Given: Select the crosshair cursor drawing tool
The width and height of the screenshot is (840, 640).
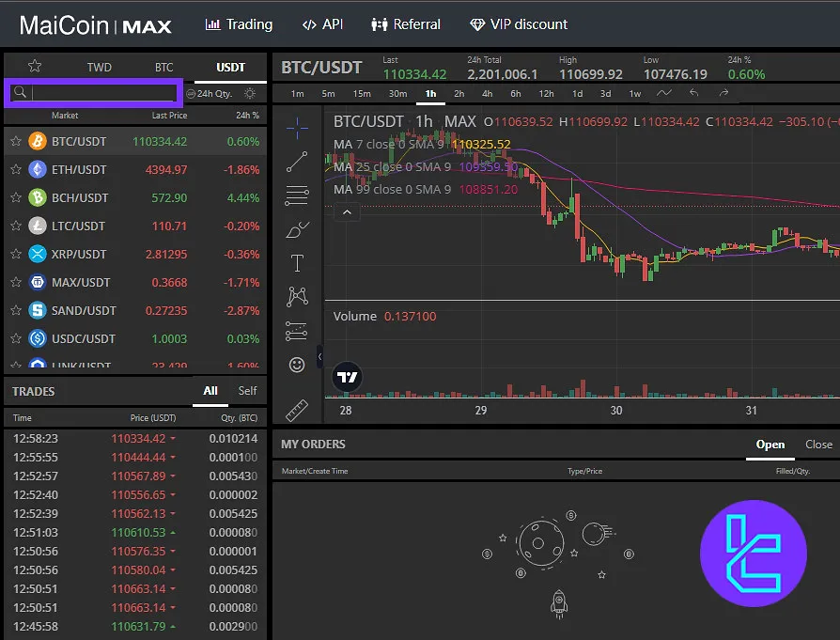Looking at the screenshot, I should (x=297, y=128).
